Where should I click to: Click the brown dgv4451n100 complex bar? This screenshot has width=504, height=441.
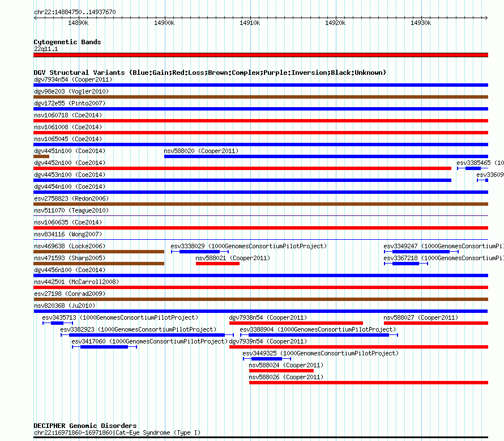point(41,156)
